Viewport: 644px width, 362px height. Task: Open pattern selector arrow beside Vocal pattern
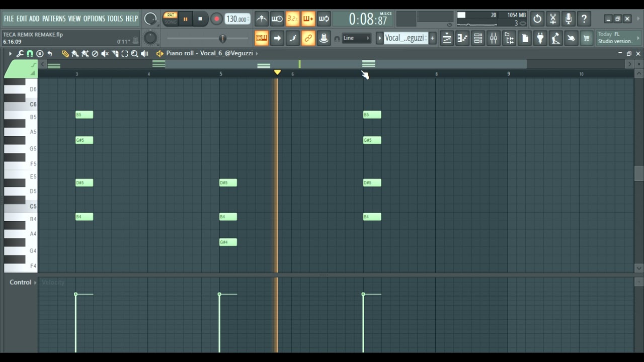[x=380, y=38]
